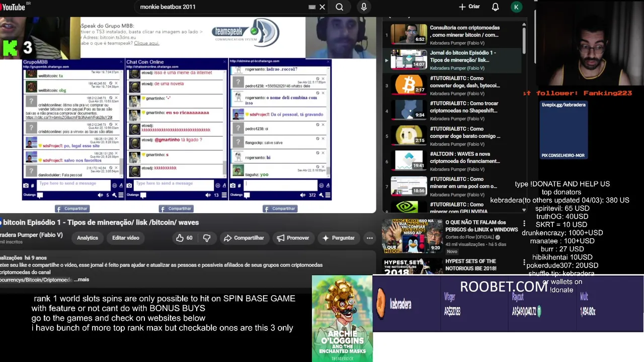Open the on-screen keyboard in search bar

[312, 7]
